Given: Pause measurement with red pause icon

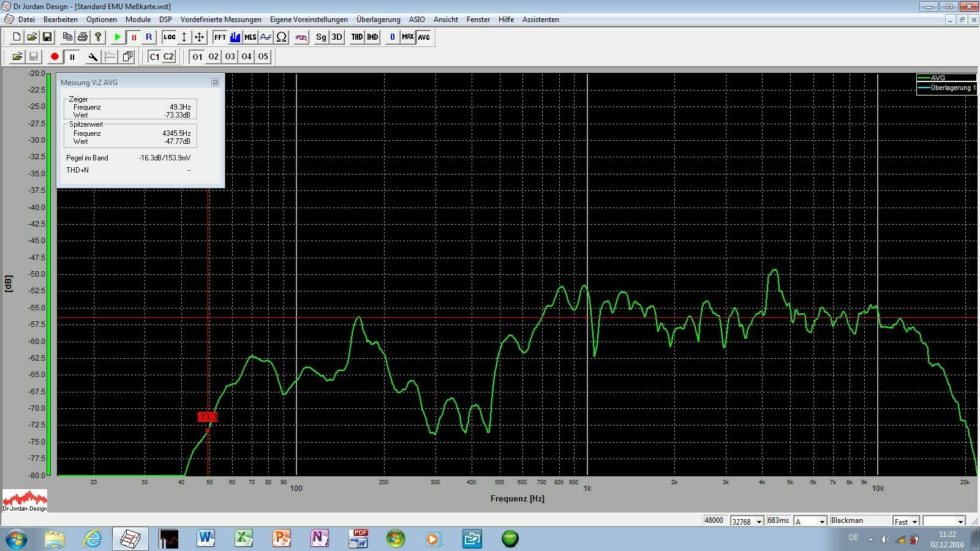Looking at the screenshot, I should pyautogui.click(x=134, y=37).
